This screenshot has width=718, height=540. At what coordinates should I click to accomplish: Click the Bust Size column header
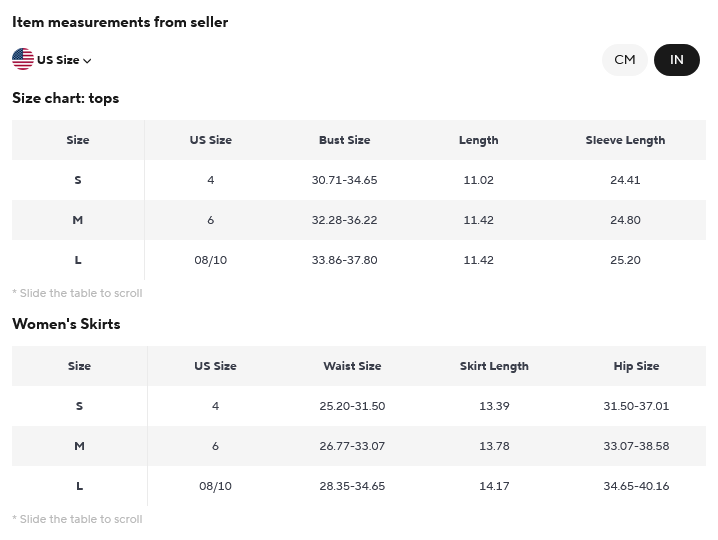(344, 140)
